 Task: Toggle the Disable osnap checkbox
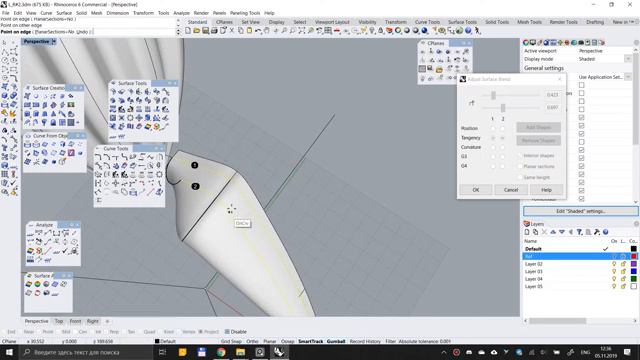(x=227, y=331)
